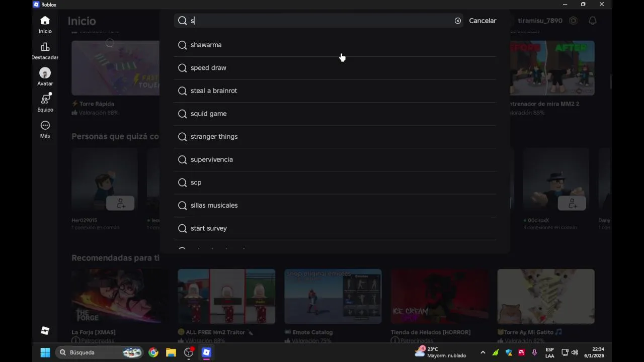The height and width of the screenshot is (362, 644).
Task: Click the Emote Catalog title text
Action: (308, 332)
